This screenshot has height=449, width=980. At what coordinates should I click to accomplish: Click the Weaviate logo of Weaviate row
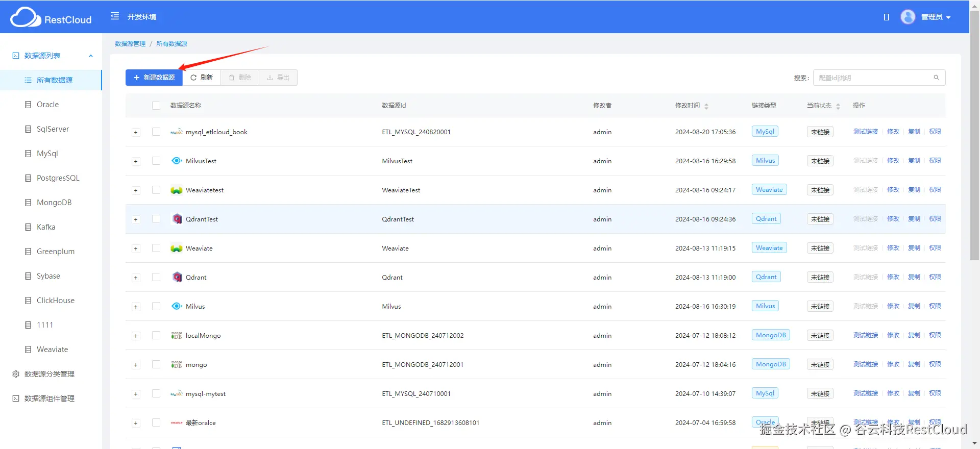pos(177,248)
